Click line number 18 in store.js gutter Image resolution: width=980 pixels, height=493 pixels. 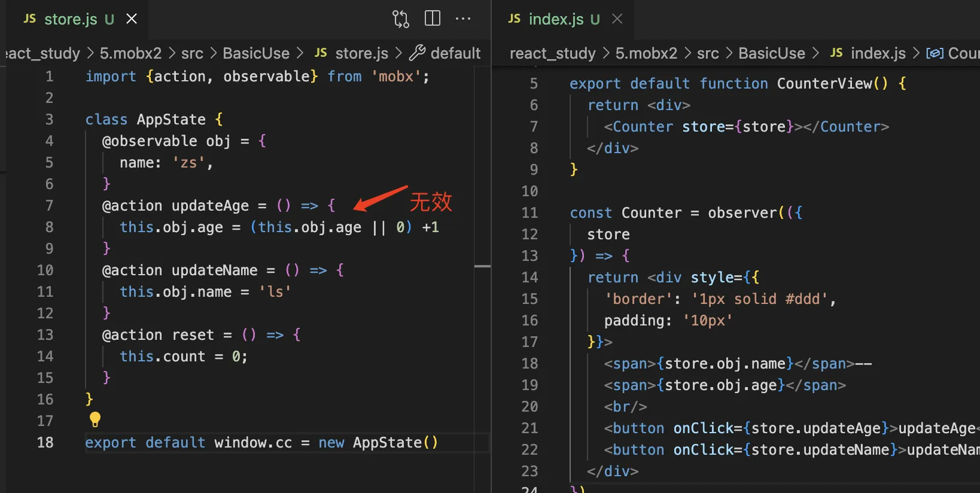(x=45, y=442)
